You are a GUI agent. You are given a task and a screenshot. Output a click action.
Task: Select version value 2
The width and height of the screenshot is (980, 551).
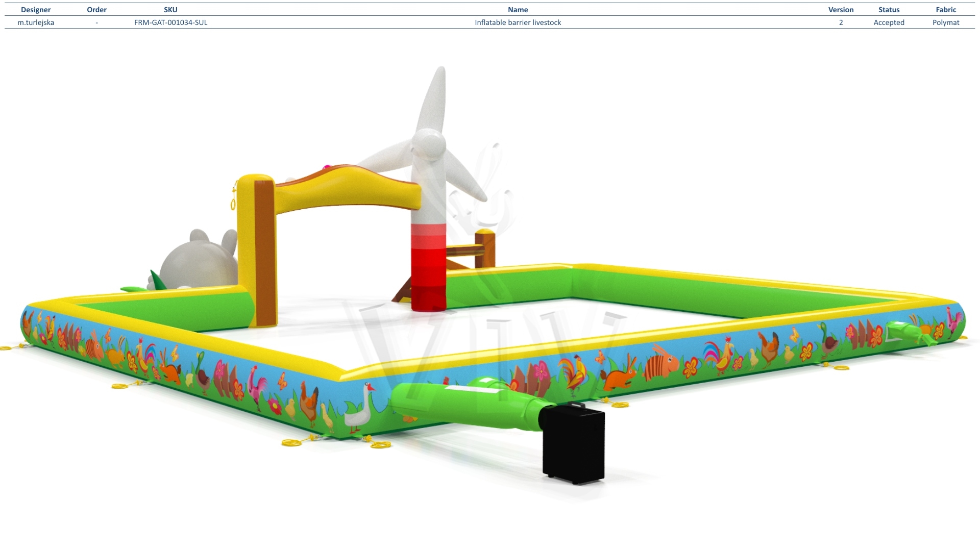(841, 22)
